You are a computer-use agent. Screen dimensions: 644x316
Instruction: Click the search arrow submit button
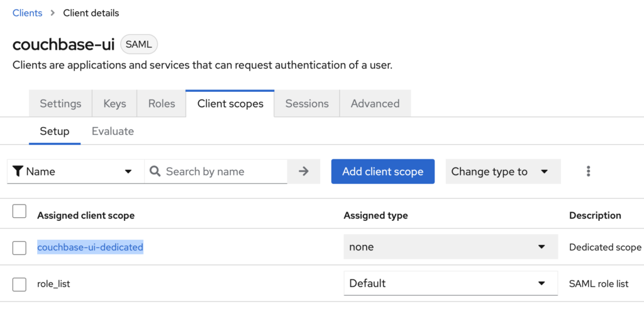[x=304, y=171]
